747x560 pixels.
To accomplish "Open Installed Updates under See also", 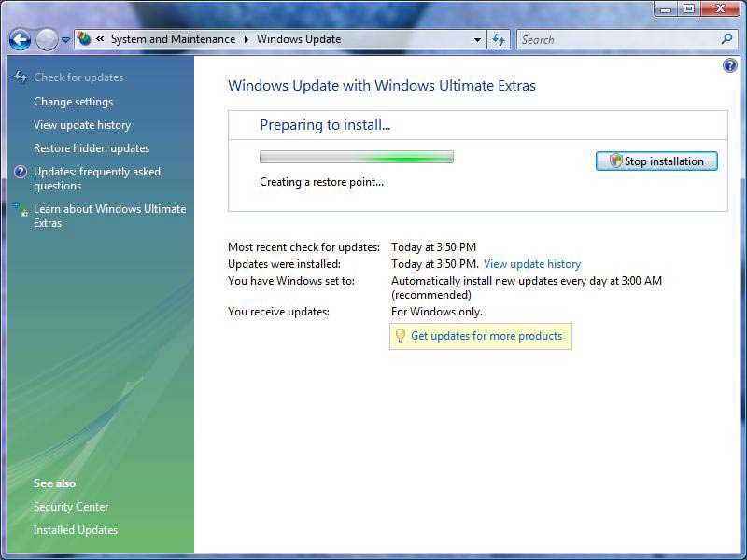I will 76,530.
